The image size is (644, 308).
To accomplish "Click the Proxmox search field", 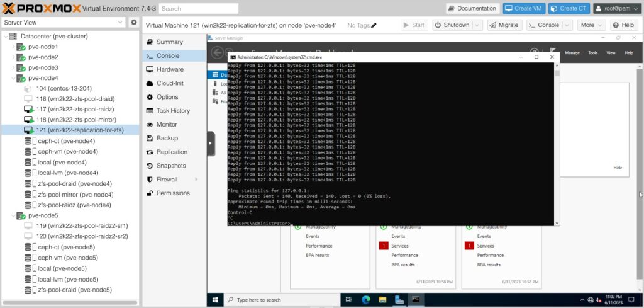I will [x=198, y=9].
